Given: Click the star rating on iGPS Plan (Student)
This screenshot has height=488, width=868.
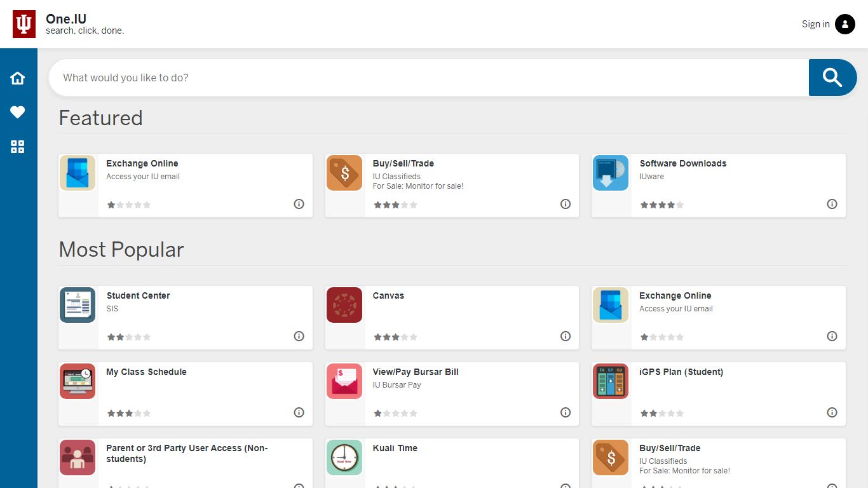Looking at the screenshot, I should (x=662, y=414).
